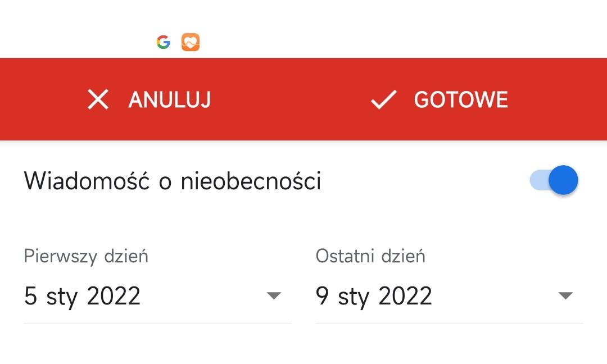Expand the Pierwszy dzień dropdown arrow
The width and height of the screenshot is (607, 364).
tap(274, 295)
